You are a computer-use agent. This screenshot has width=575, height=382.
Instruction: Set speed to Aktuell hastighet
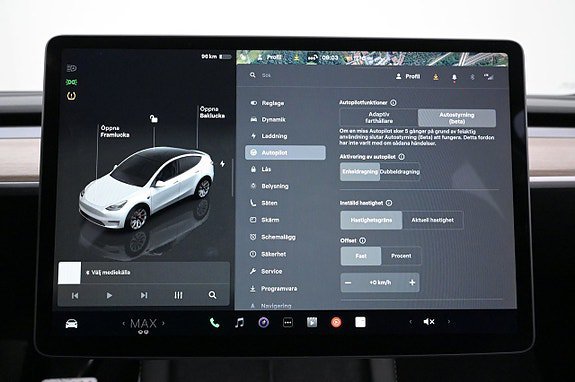[x=433, y=220]
